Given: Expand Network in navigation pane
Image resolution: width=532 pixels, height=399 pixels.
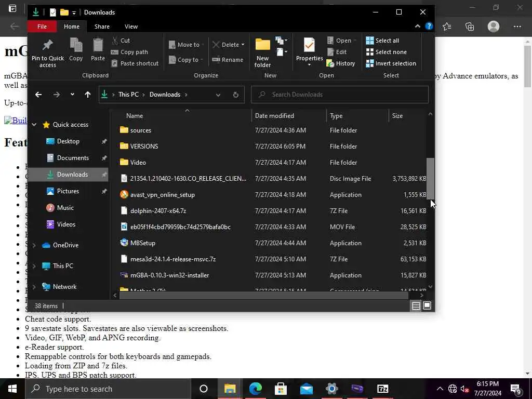Looking at the screenshot, I should [x=34, y=287].
